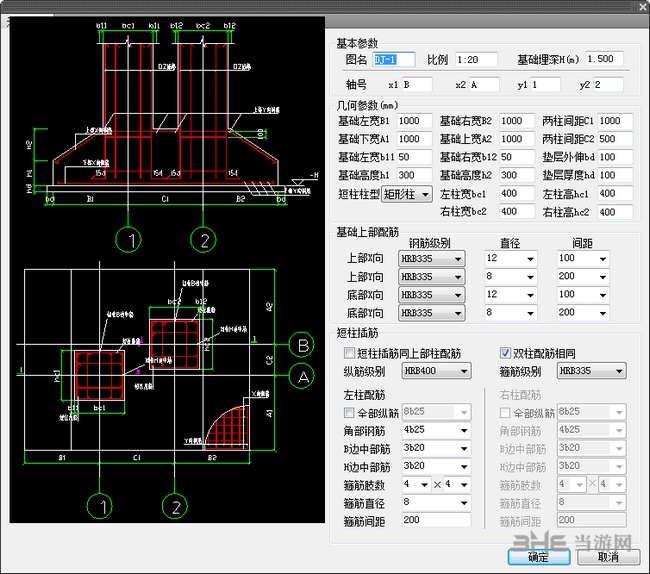Toggle 短柱插筋同上部柱配筋 checkbox

pos(349,353)
